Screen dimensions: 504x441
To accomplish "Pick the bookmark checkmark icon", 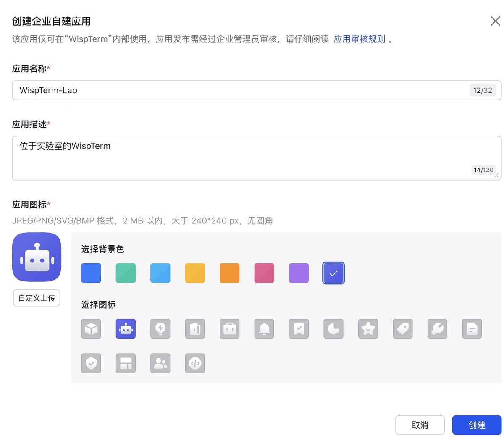I will pyautogui.click(x=299, y=328).
